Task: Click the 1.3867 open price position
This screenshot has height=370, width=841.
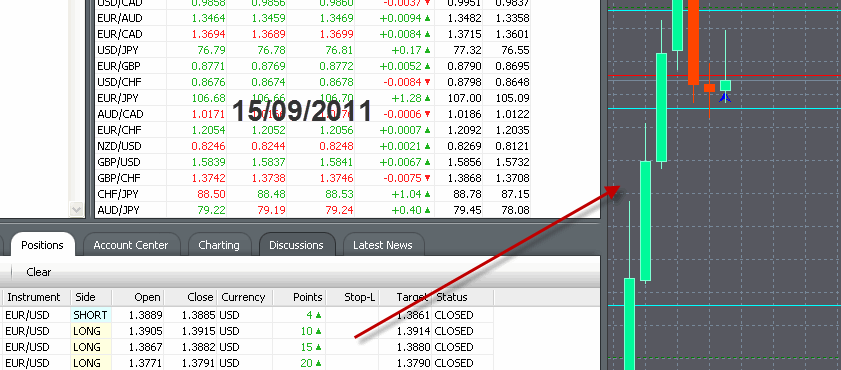Action: (x=145, y=347)
